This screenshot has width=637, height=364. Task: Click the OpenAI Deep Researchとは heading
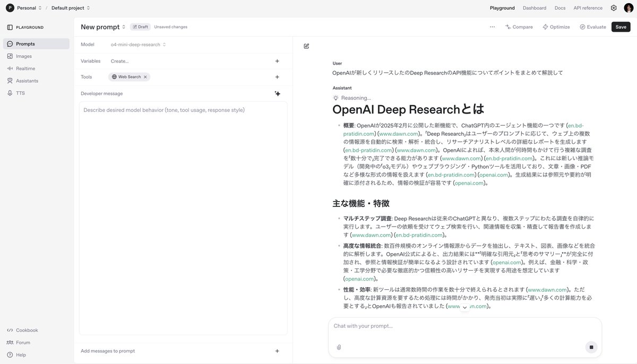point(408,109)
